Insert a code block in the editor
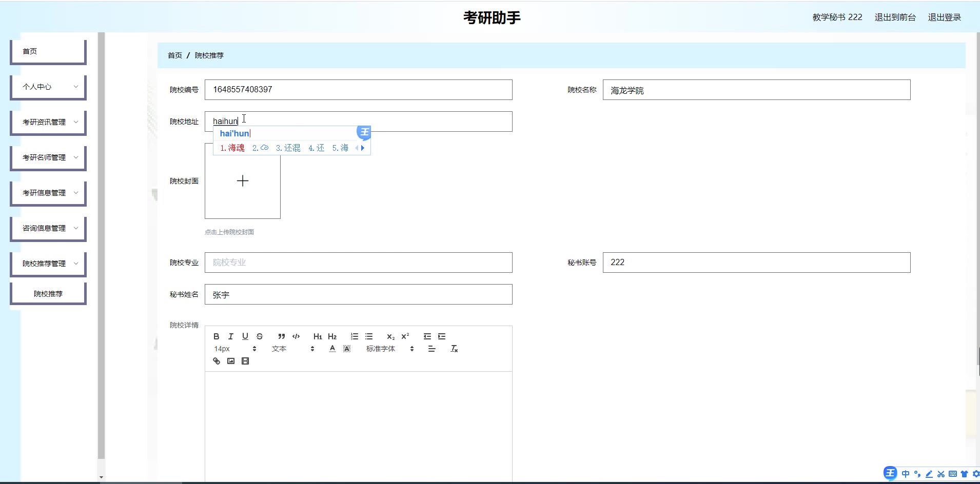Viewport: 980px width, 484px height. (x=296, y=336)
